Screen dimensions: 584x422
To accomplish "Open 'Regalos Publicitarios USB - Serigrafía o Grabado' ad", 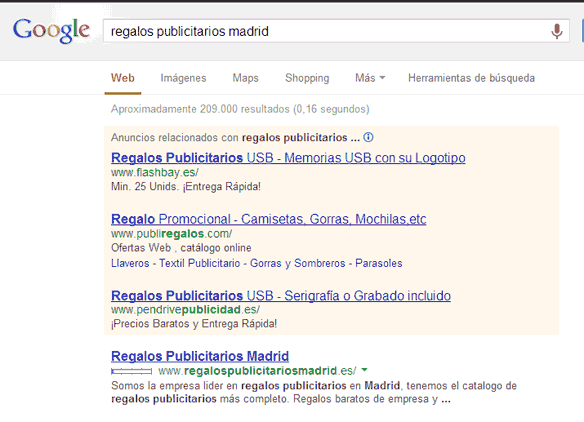I will tap(281, 296).
